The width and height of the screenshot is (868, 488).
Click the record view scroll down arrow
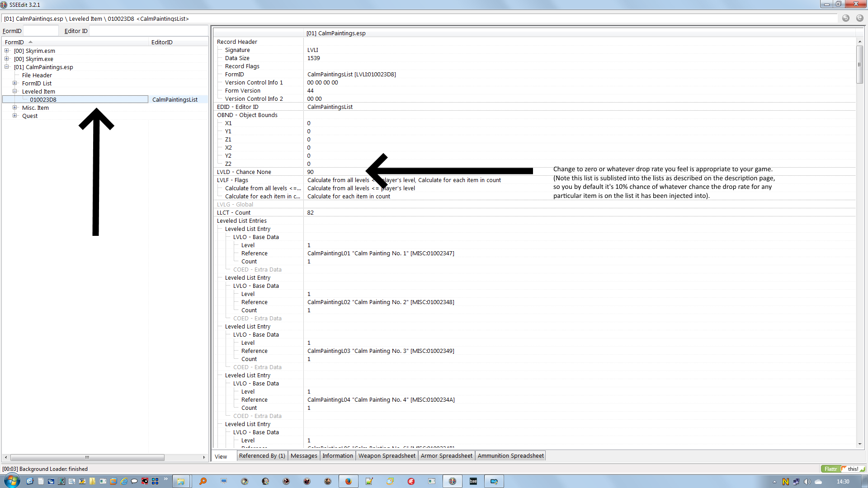point(859,444)
